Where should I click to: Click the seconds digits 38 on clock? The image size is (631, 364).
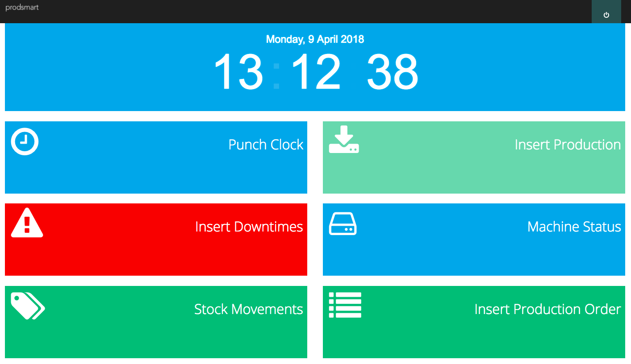point(392,72)
